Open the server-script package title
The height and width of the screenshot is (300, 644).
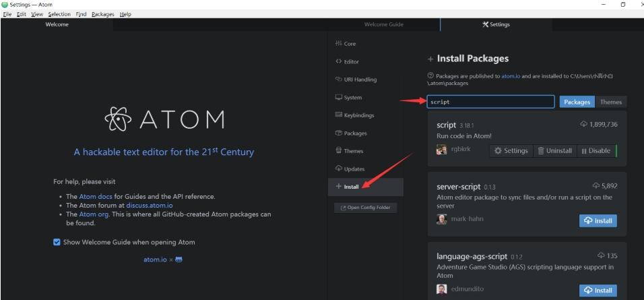[458, 187]
